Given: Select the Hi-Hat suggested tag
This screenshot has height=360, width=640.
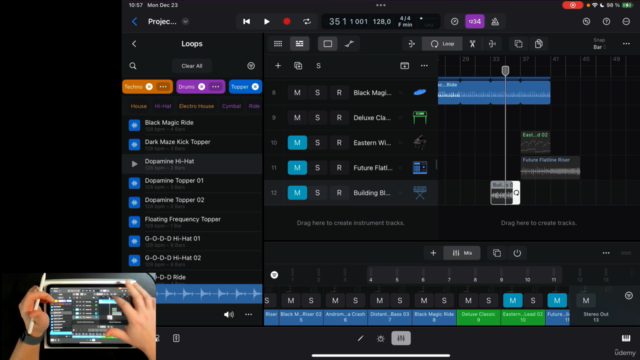Looking at the screenshot, I should (163, 106).
